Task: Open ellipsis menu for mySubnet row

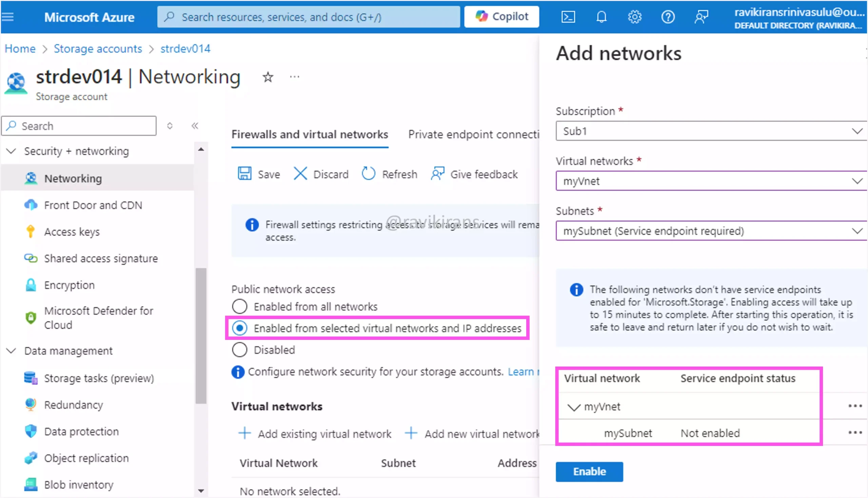Action: (x=855, y=433)
